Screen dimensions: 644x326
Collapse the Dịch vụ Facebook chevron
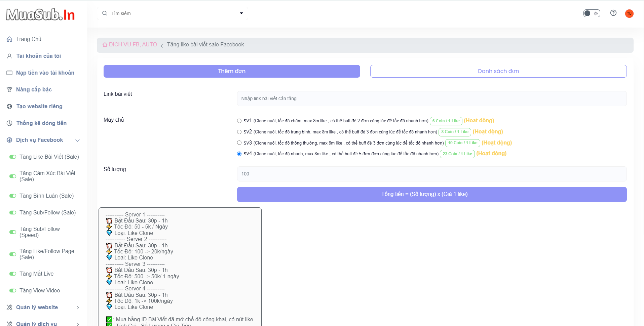click(78, 140)
